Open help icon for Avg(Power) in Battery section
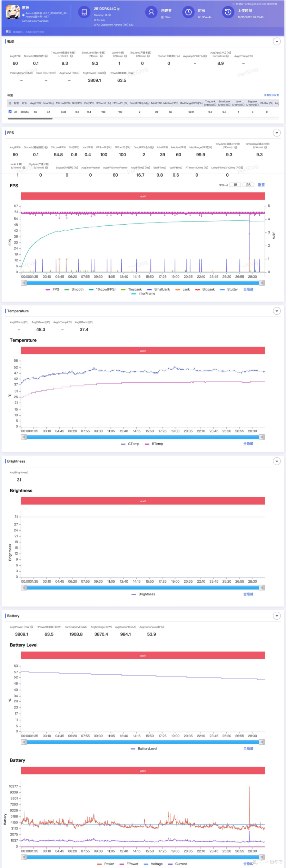This screenshot has height=868, width=286. tap(32, 627)
